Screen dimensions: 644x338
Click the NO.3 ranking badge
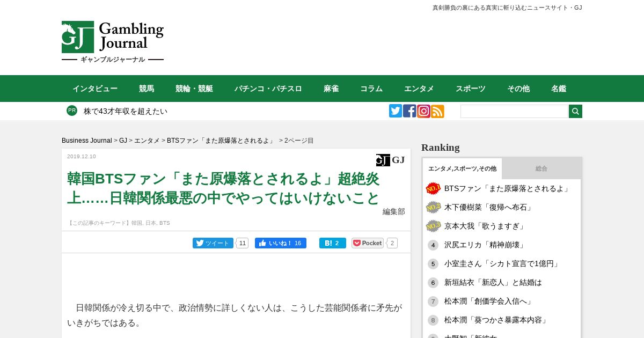pos(433,226)
